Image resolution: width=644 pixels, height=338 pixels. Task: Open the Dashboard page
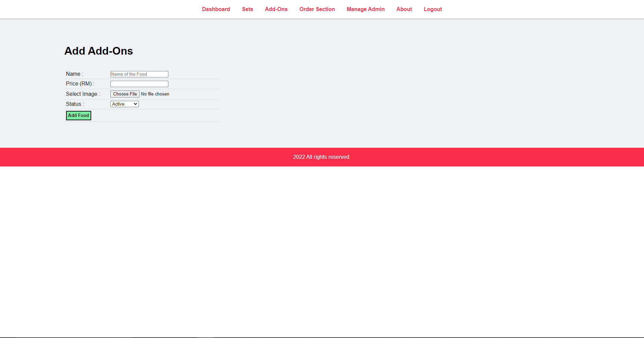[x=216, y=9]
